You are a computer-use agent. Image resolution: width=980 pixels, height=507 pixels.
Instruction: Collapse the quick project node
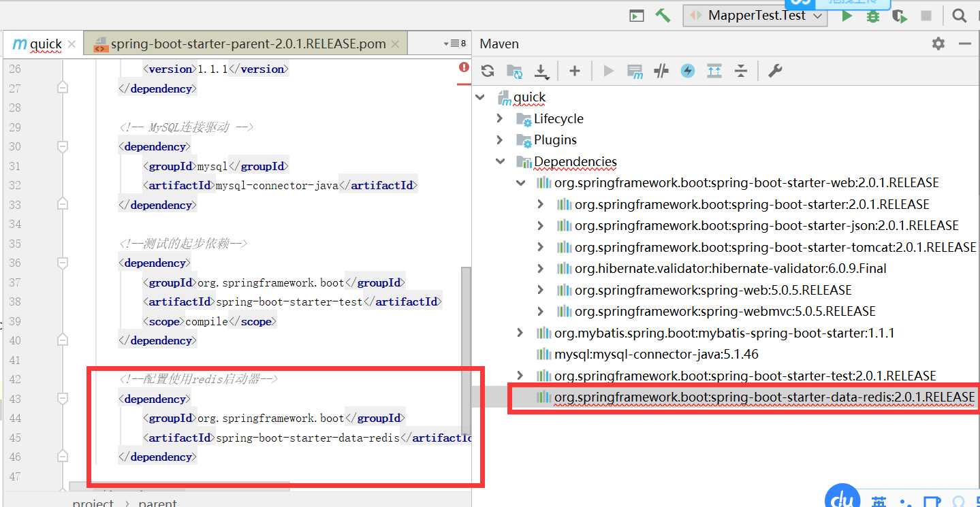tap(481, 97)
